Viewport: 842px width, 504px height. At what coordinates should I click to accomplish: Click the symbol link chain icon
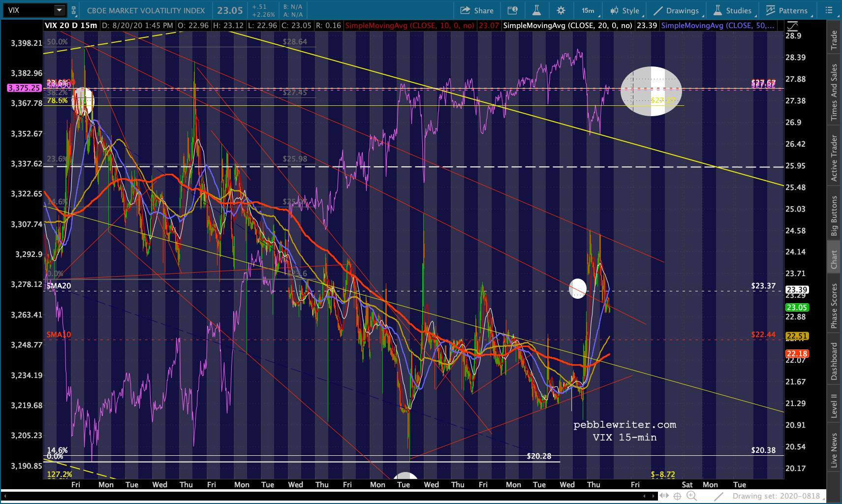coord(74,10)
